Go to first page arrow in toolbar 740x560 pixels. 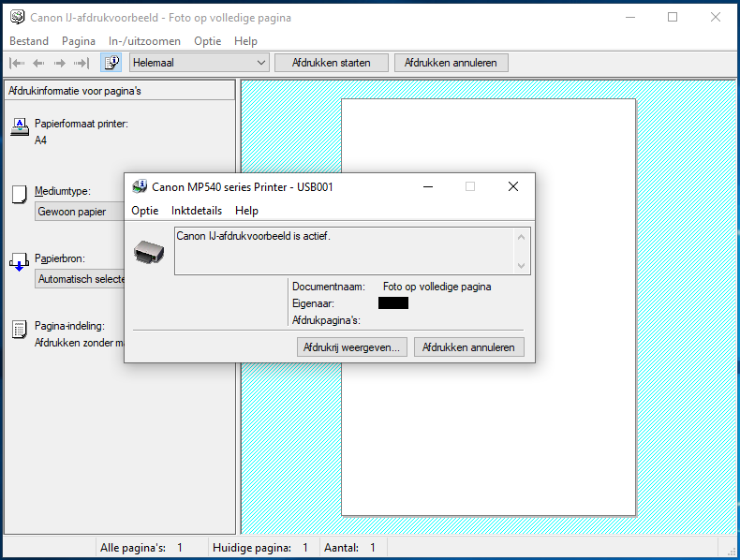[x=18, y=63]
